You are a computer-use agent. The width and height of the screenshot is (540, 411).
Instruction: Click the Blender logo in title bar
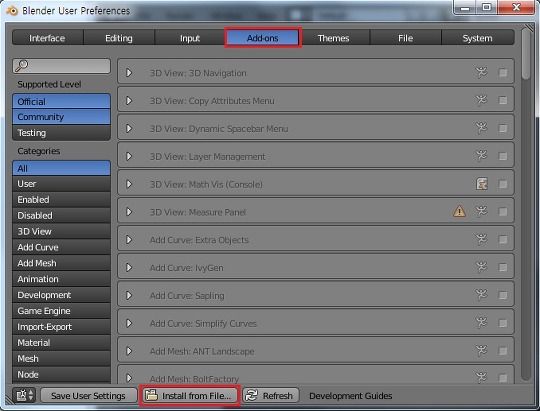12,11
